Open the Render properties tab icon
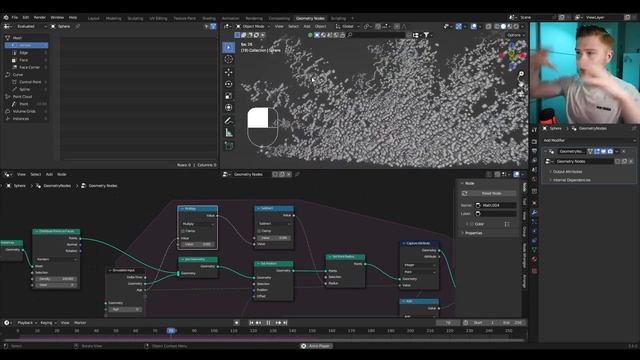This screenshot has height=360, width=640. [534, 142]
